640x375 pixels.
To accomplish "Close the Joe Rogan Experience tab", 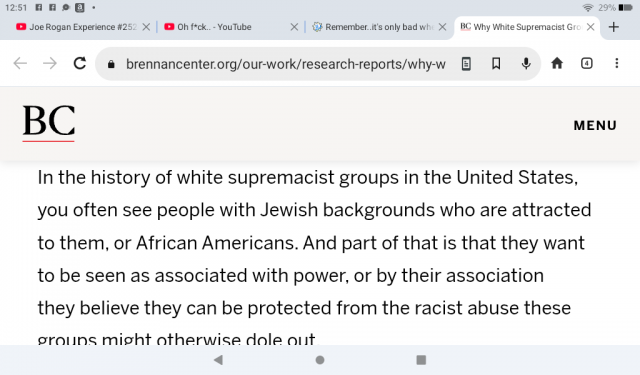I will 146,27.
